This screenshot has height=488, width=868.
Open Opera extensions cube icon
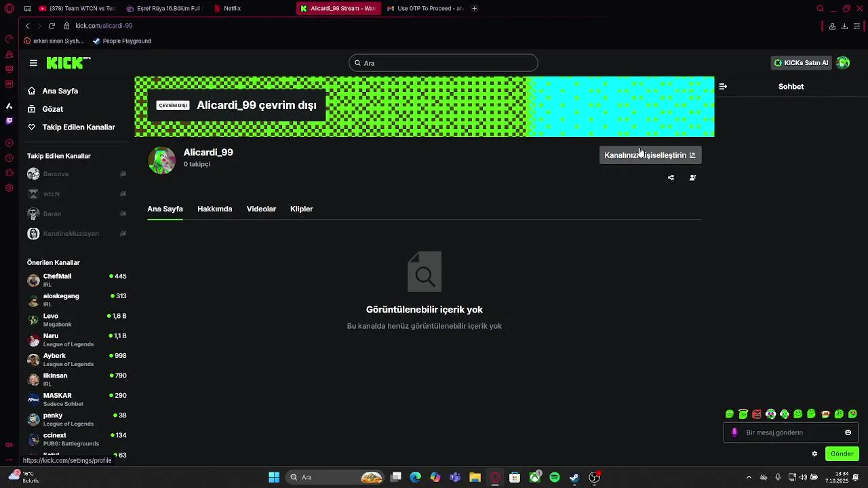[x=9, y=173]
